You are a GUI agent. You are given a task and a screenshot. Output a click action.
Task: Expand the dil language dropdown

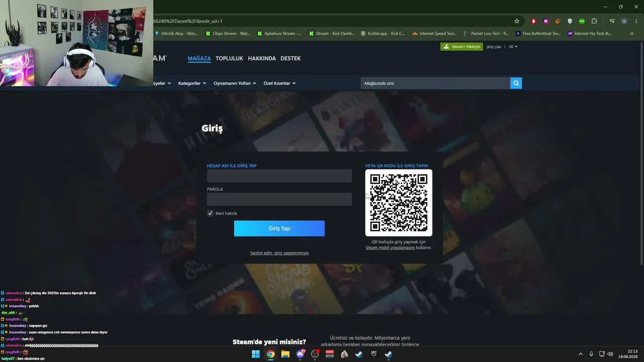pos(513,47)
